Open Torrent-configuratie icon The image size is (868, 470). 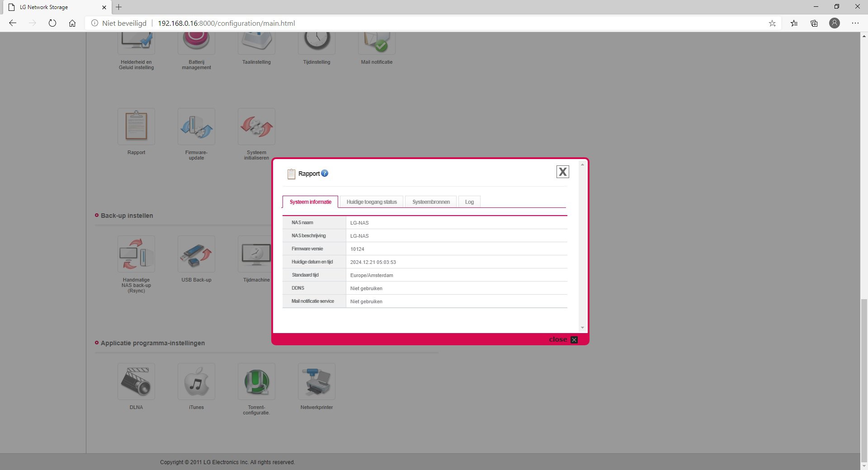point(256,381)
